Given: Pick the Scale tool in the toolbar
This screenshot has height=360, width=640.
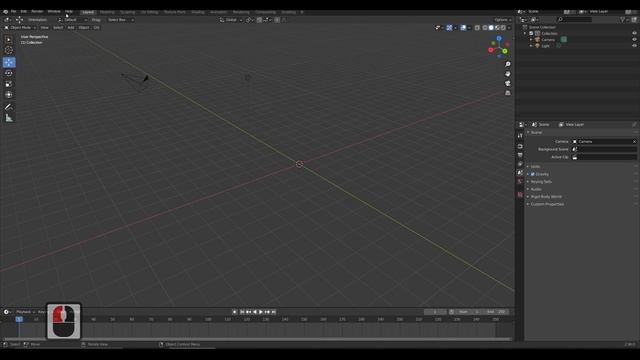Looking at the screenshot, I should (9, 84).
